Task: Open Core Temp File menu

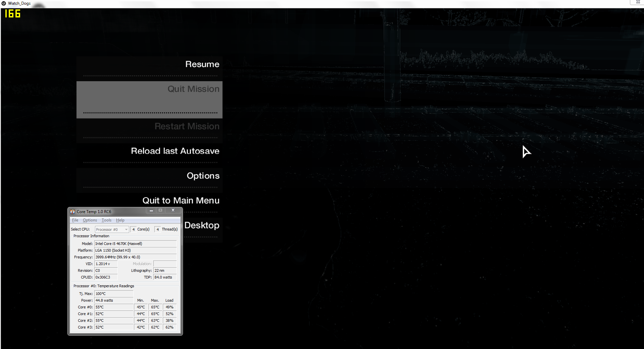Action: coord(75,220)
